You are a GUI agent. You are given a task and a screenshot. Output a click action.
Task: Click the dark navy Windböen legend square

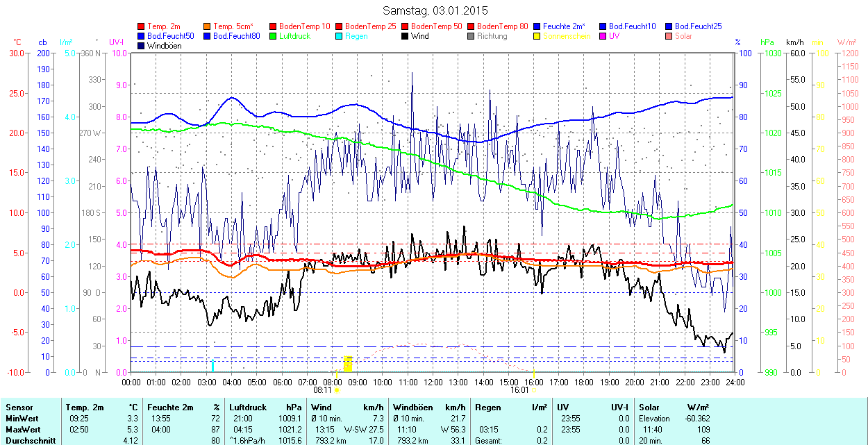click(142, 46)
